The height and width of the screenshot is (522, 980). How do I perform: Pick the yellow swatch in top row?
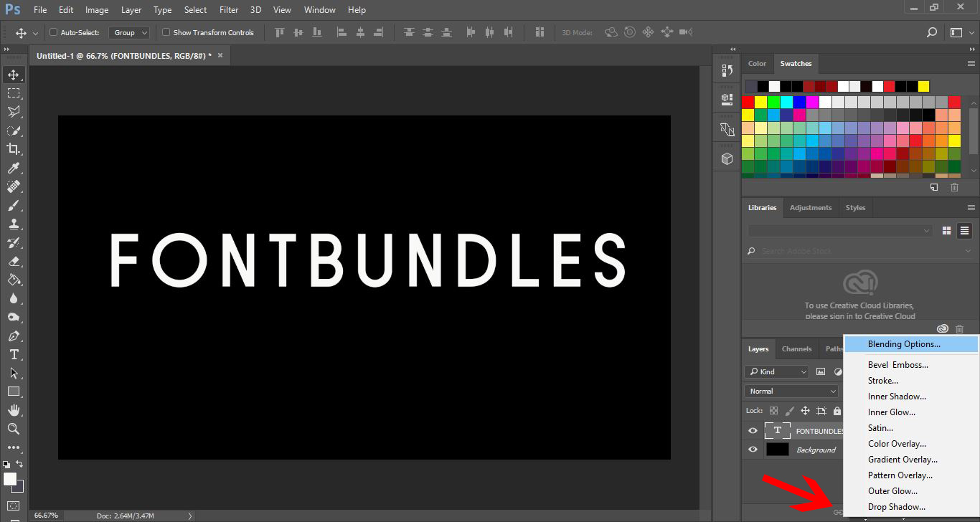coord(923,86)
